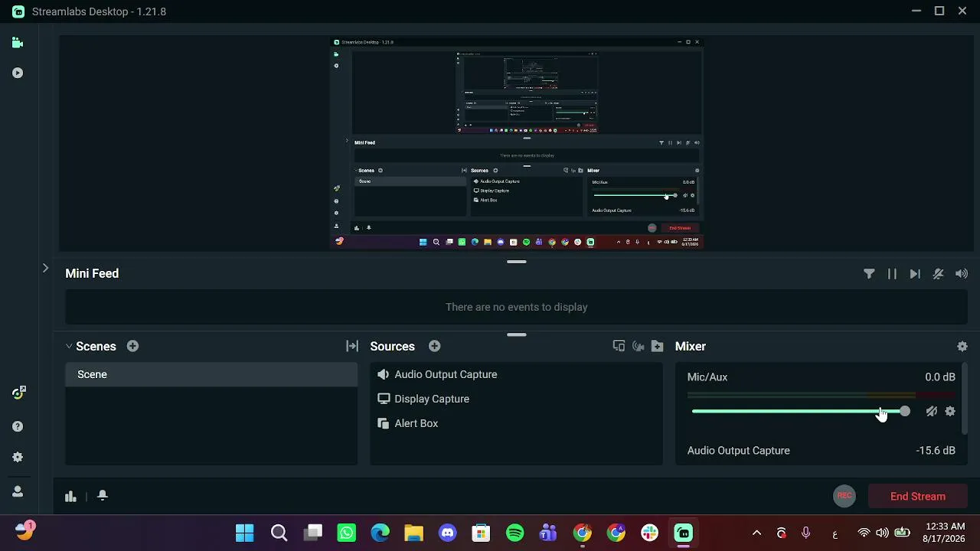Open the Highlighter play icon in sidebar
980x551 pixels.
18,73
